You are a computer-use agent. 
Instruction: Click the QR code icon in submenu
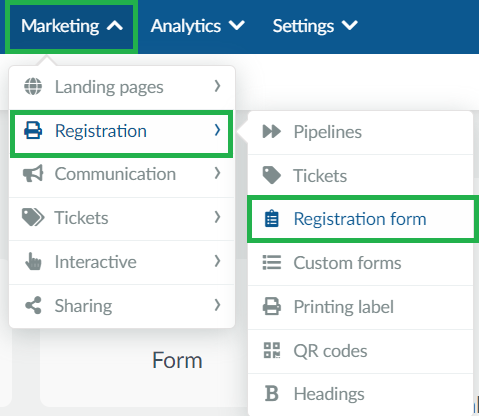pos(272,350)
